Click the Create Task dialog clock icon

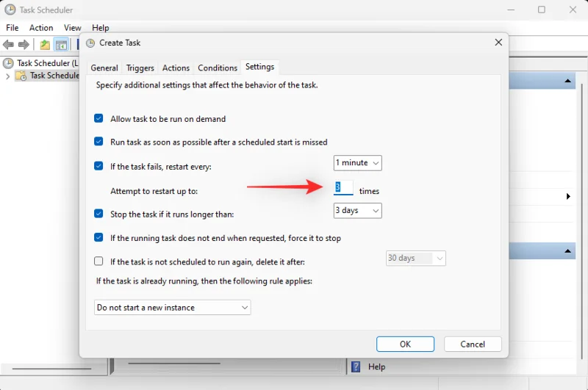pos(90,43)
